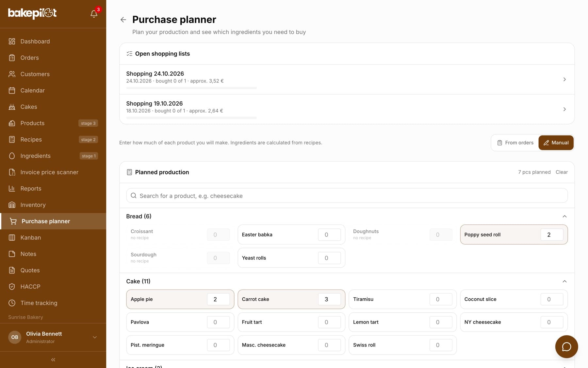Focus the product search field
The width and height of the screenshot is (588, 368).
(x=347, y=196)
